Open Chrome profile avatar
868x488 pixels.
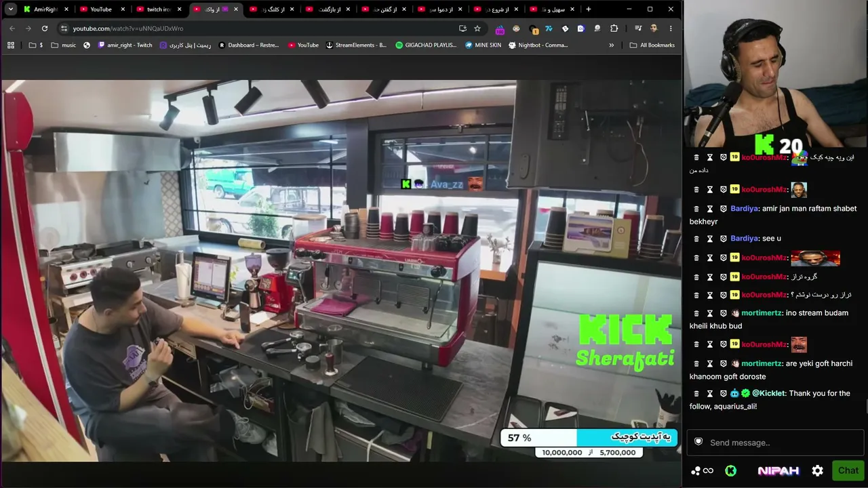pos(654,28)
